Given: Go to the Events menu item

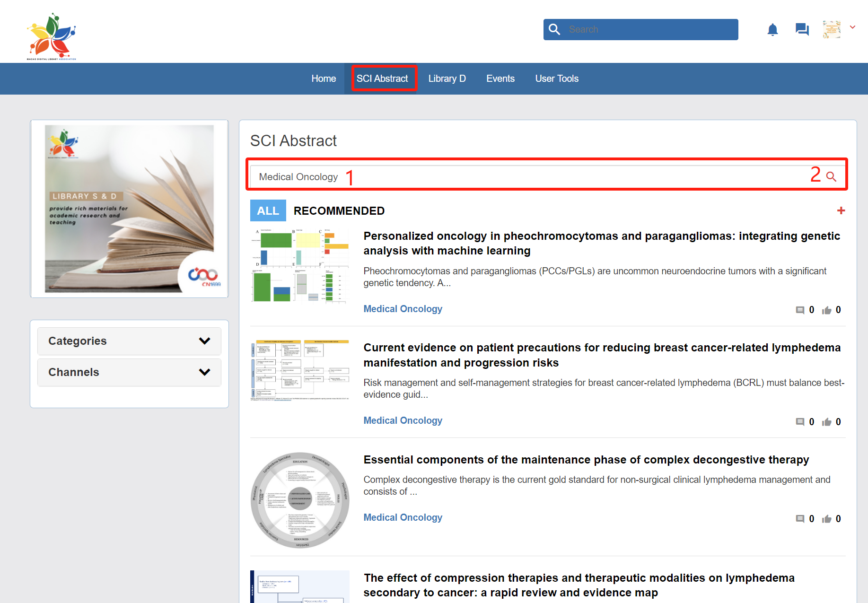Looking at the screenshot, I should tap(500, 79).
